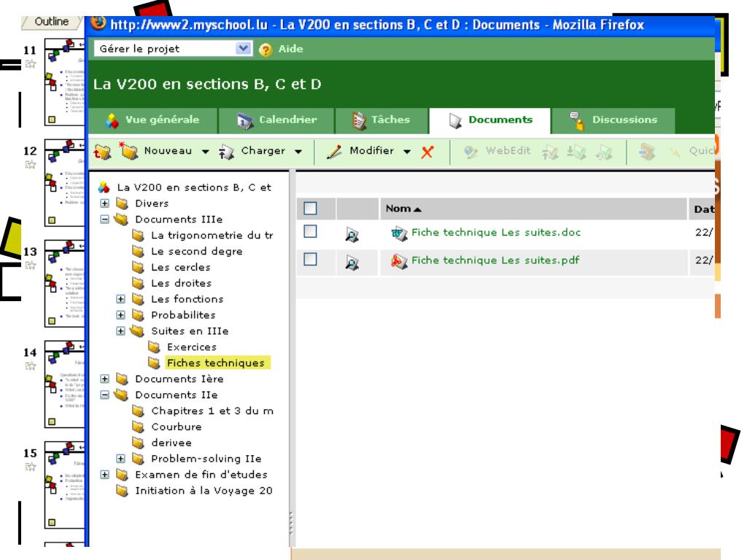Click the Divers folder icon
747x560 pixels.
pos(123,204)
